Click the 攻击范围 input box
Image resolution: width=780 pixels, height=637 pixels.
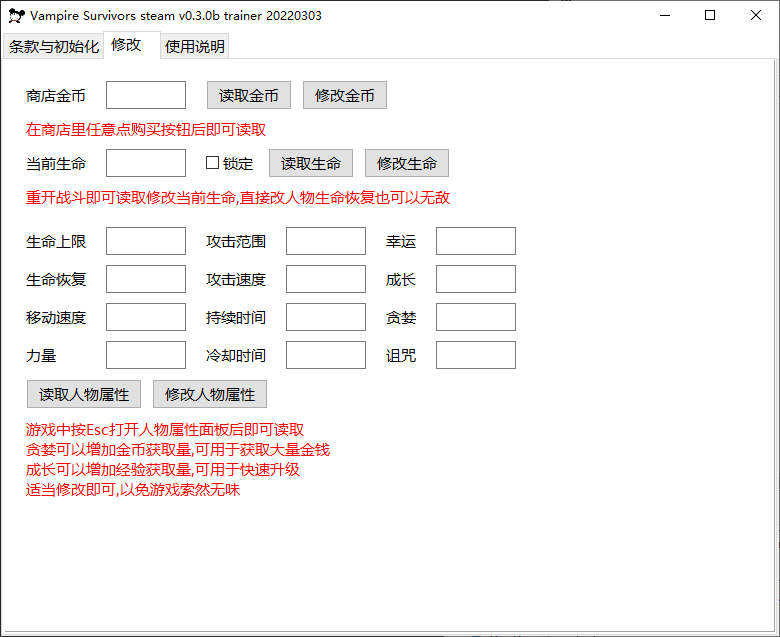tap(326, 241)
